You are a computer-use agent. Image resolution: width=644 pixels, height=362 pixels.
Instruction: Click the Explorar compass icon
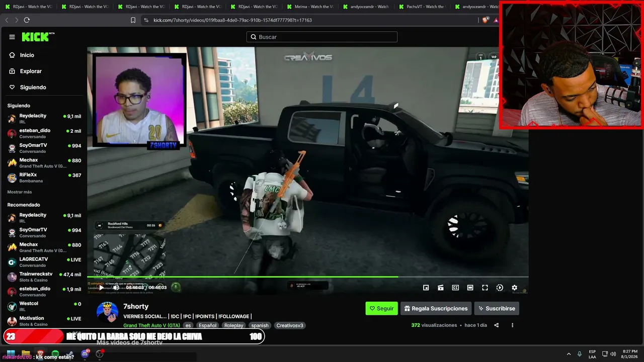pos(12,71)
